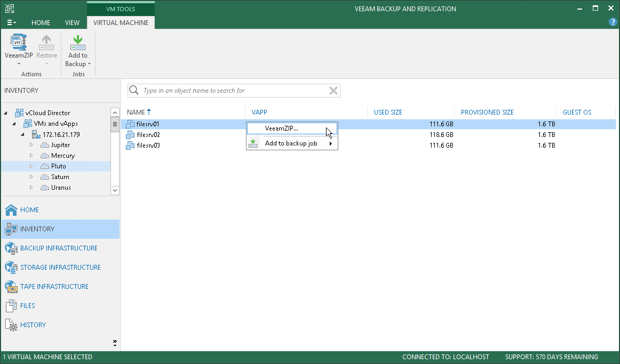Click the Uranus cloud icon

pos(45,188)
